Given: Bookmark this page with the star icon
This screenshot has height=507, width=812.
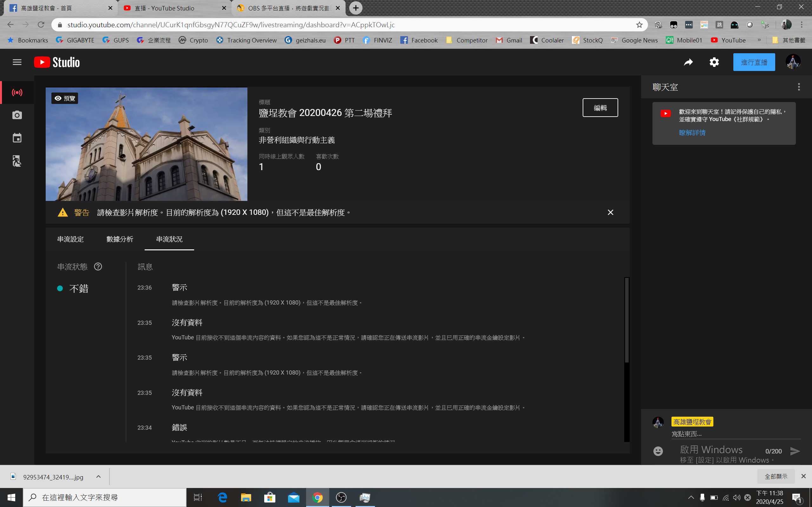Looking at the screenshot, I should 639,25.
